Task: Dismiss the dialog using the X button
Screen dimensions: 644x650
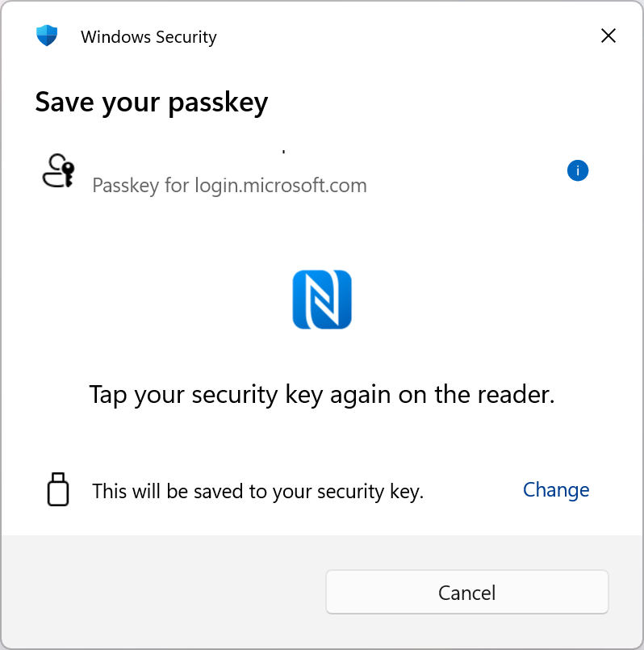Action: [x=608, y=36]
